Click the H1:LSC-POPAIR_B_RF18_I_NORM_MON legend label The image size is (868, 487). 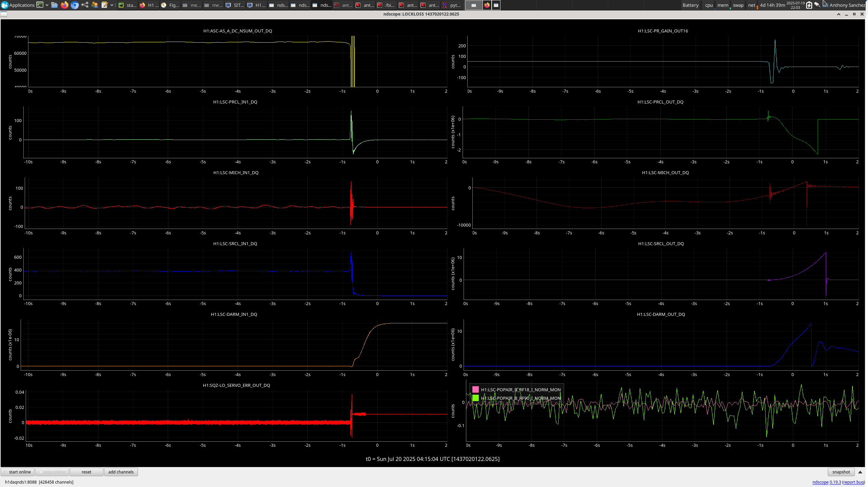click(521, 390)
